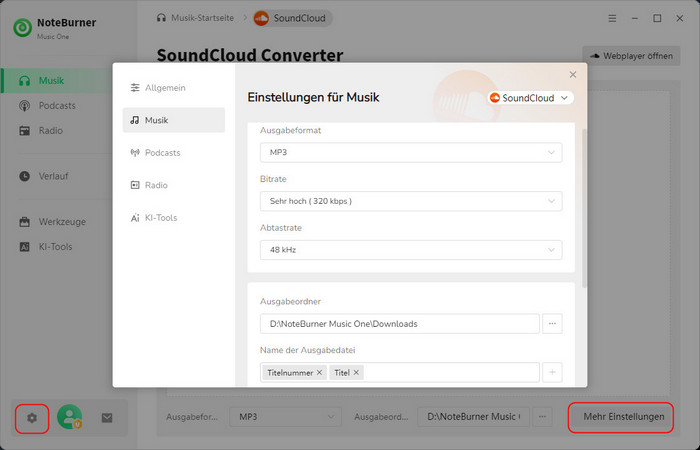Click the settings gear icon in sidebar
Image resolution: width=700 pixels, height=450 pixels.
click(x=32, y=417)
